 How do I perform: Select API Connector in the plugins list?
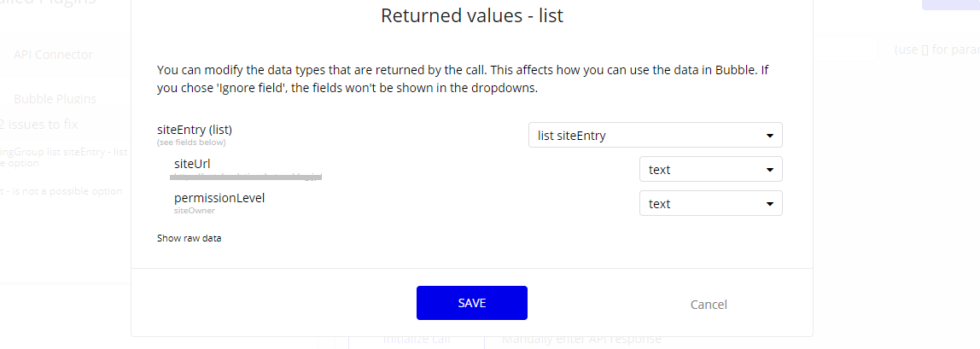(x=53, y=55)
